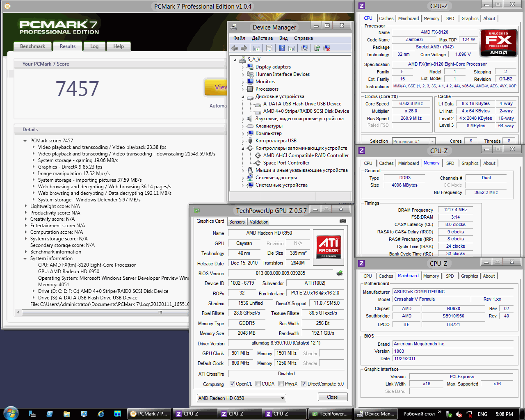The image size is (525, 420).
Task: Click the GPU-Z screenshot camera icon
Action: (x=342, y=221)
